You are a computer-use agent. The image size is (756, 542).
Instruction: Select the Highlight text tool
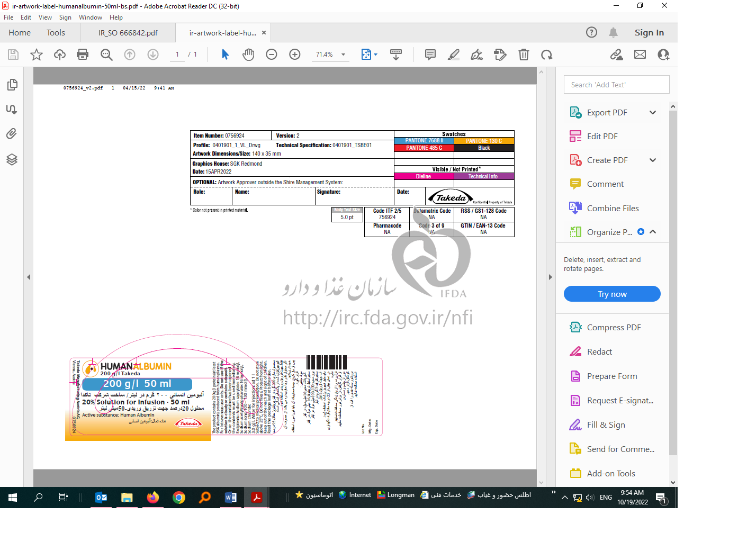(x=454, y=55)
